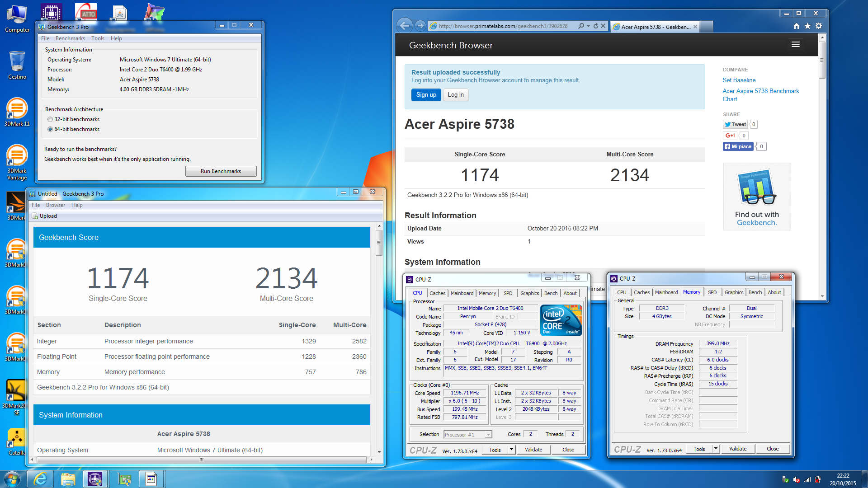Image resolution: width=868 pixels, height=488 pixels.
Task: Click the Geekbench results horizontal scrollbar
Action: point(201,460)
